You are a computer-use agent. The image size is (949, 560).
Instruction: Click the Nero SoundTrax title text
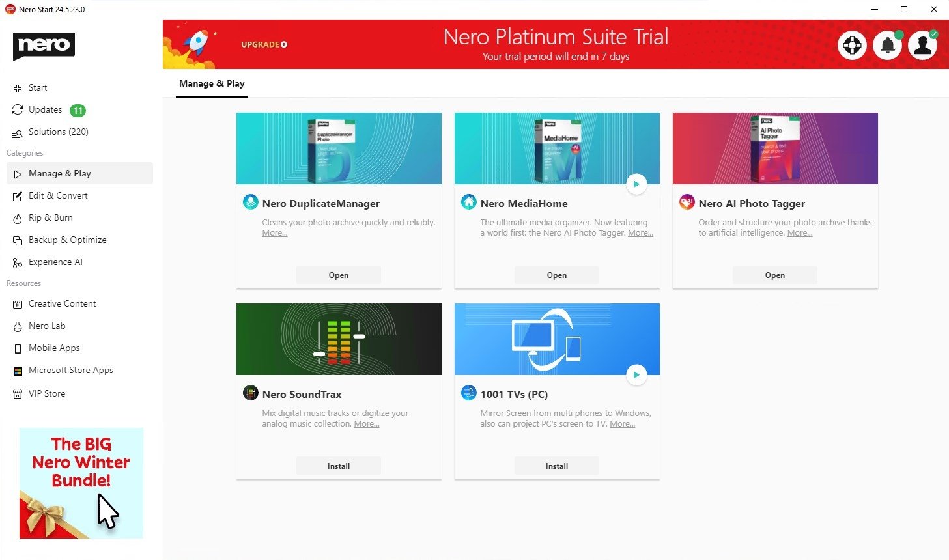point(302,395)
